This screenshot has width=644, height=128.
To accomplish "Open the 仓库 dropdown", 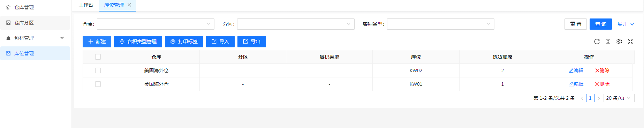I will [156, 24].
